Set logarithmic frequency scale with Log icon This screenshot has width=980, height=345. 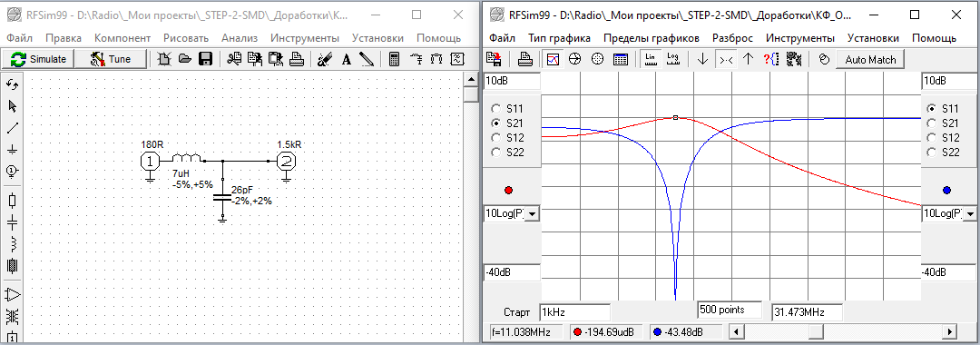673,59
